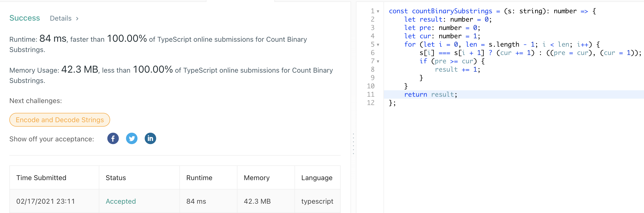The width and height of the screenshot is (644, 213).
Task: Click the submission time 02/17/2021 23:11
Action: 45,201
